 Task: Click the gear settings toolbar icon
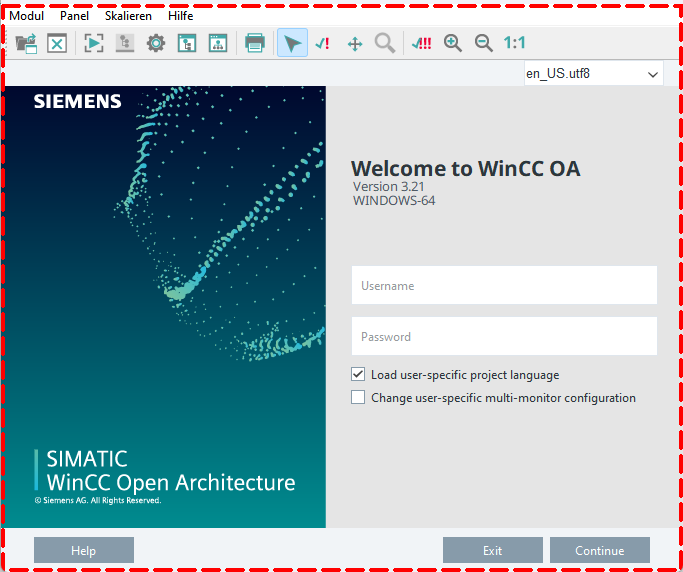155,43
